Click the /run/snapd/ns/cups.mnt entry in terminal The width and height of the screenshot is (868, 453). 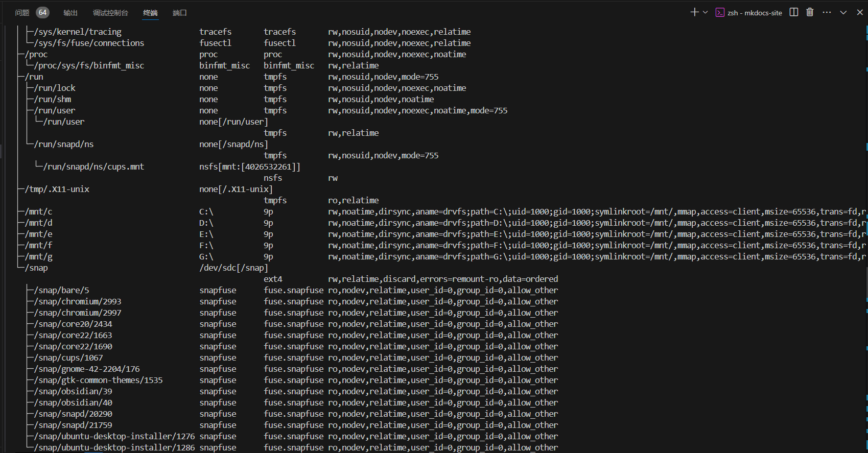pyautogui.click(x=93, y=166)
